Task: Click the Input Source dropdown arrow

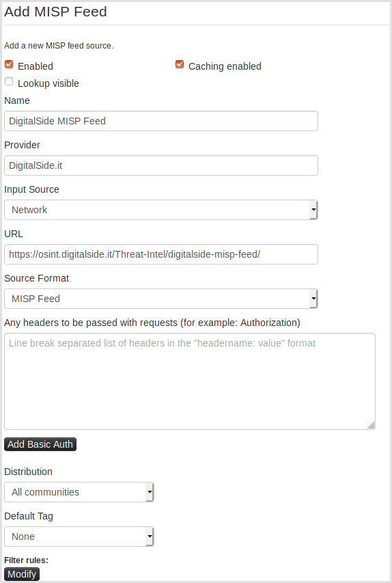Action: click(x=313, y=210)
